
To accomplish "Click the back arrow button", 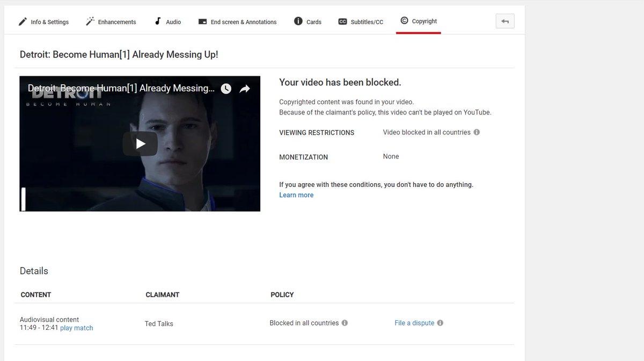I will click(505, 21).
